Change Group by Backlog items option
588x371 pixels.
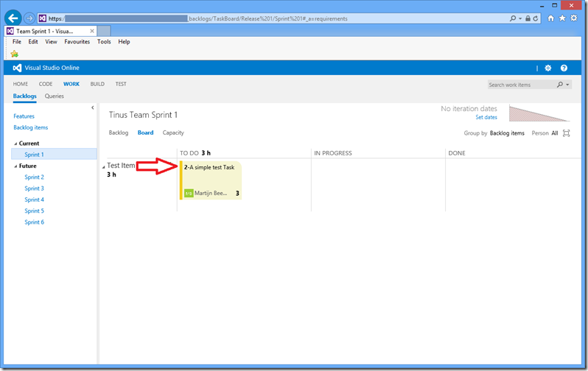(x=507, y=133)
